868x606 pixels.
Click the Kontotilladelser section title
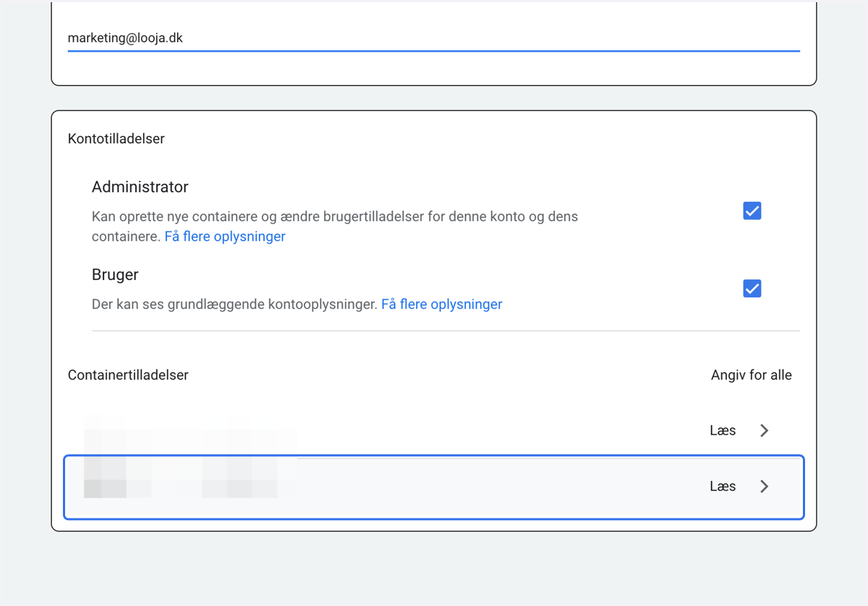(116, 139)
